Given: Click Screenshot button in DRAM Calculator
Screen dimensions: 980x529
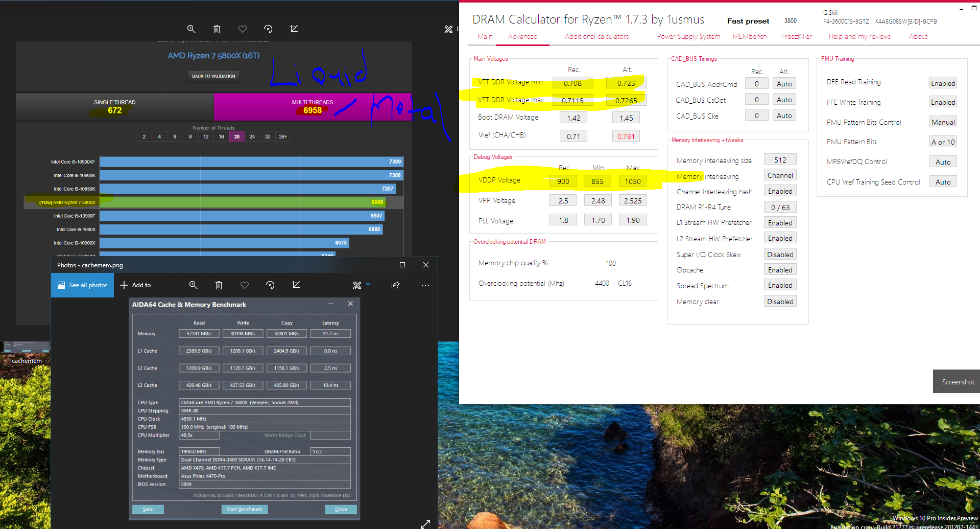Looking at the screenshot, I should point(957,381).
